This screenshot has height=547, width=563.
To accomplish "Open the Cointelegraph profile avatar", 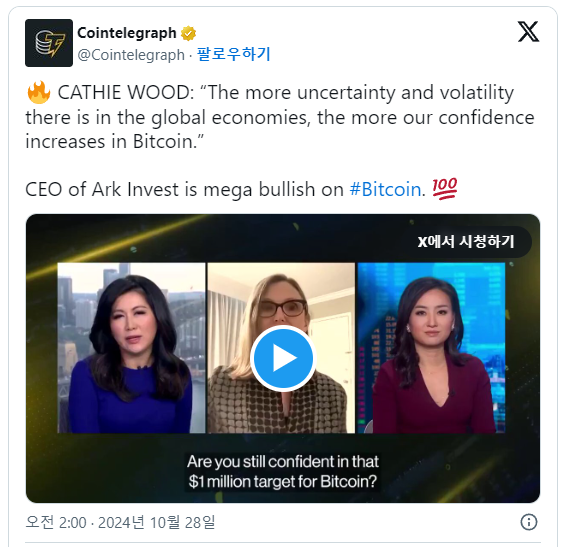I will [49, 43].
